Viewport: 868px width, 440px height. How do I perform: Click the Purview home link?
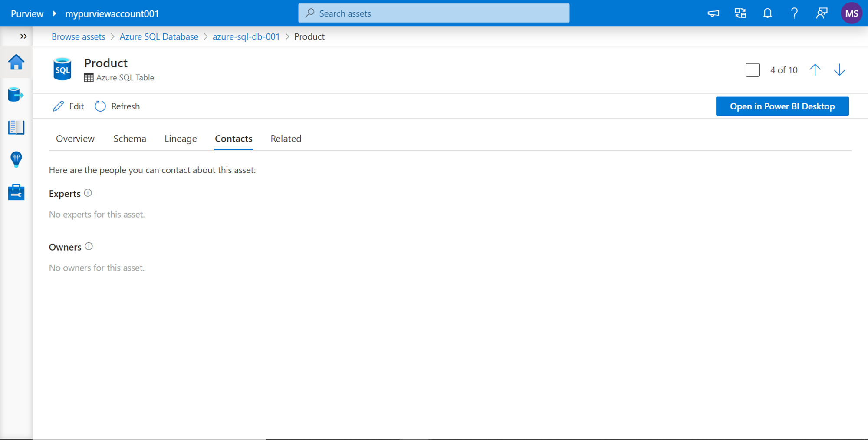[27, 13]
